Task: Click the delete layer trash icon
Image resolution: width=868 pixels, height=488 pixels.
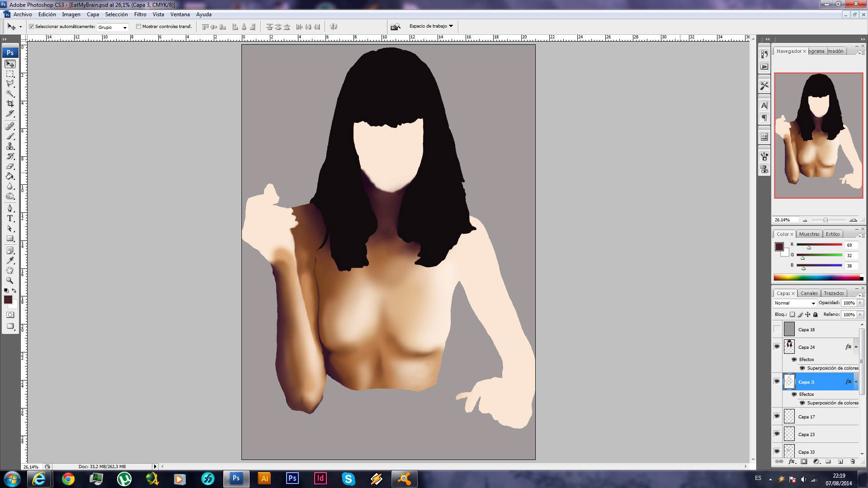Action: (853, 462)
